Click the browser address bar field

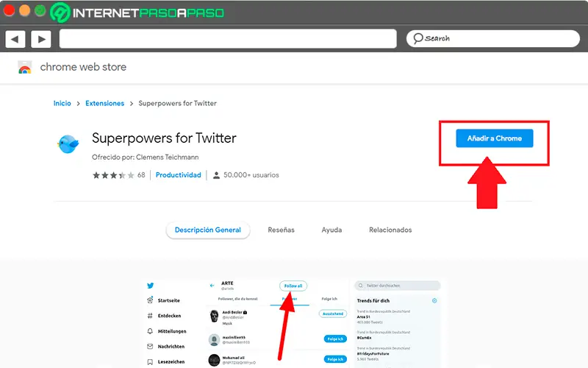point(228,38)
